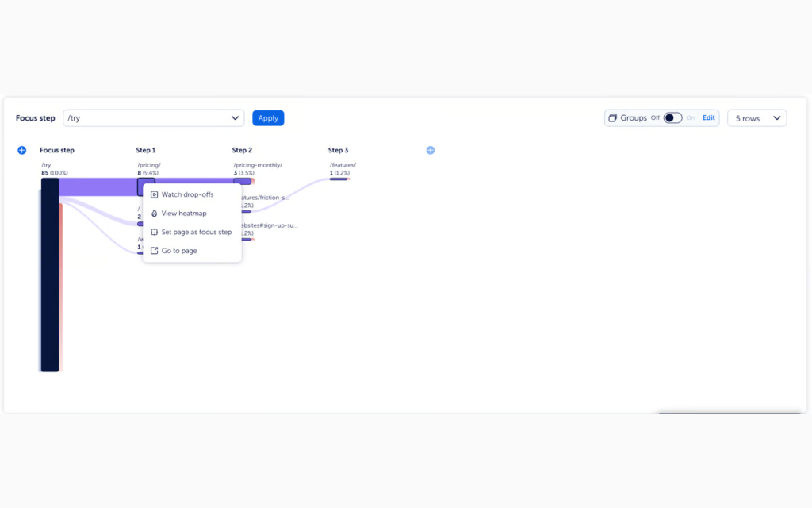Click the features/friction-s... label in Step 2

265,198
